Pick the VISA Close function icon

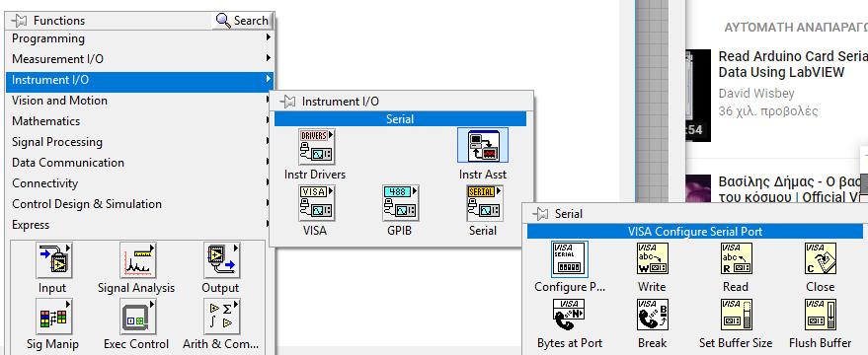820,258
